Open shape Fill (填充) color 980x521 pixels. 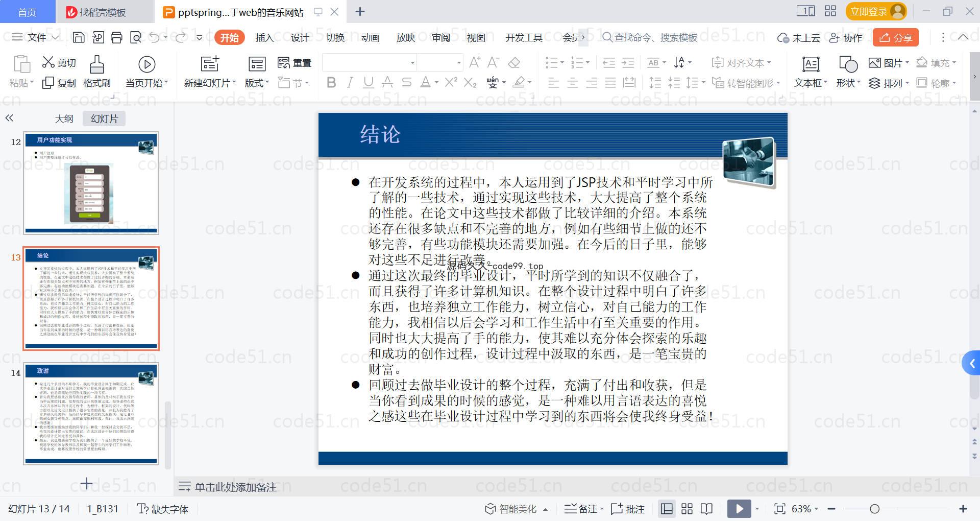(x=936, y=63)
